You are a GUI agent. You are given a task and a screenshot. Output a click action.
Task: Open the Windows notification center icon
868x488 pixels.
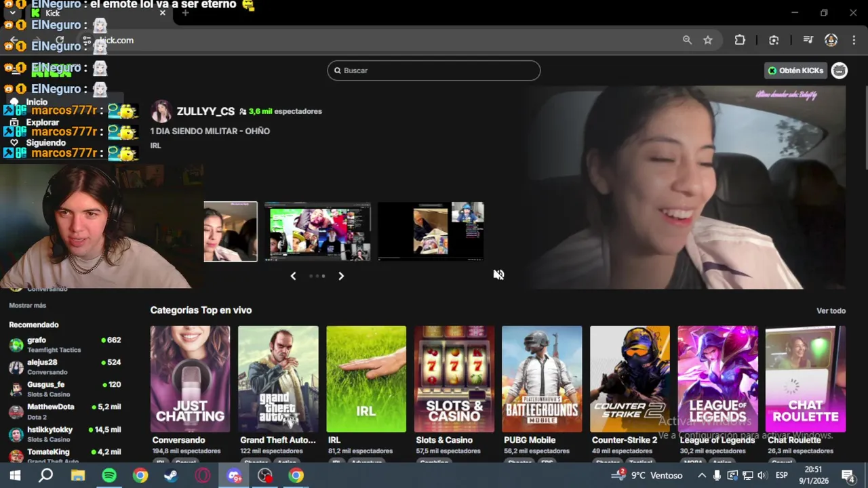tap(848, 476)
